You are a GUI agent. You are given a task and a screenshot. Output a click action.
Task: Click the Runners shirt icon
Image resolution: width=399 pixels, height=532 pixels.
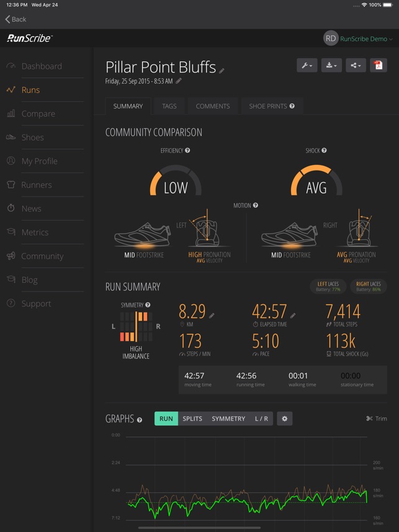coord(11,185)
